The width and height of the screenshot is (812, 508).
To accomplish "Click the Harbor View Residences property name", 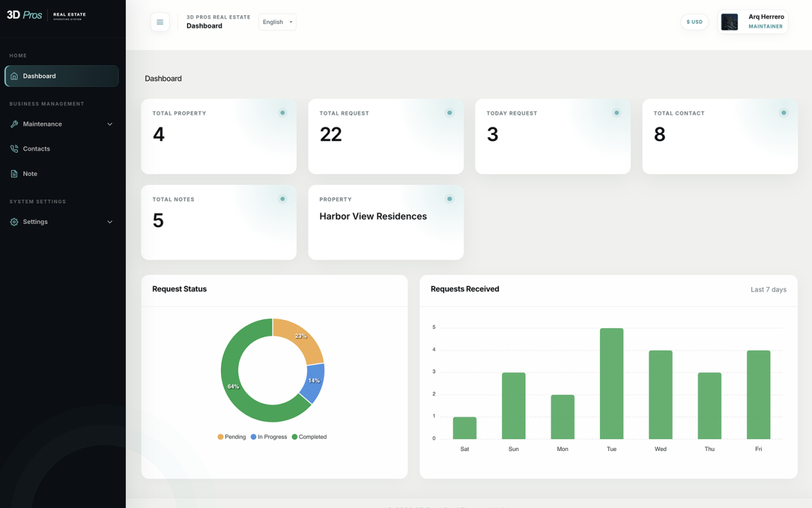I will tap(373, 217).
